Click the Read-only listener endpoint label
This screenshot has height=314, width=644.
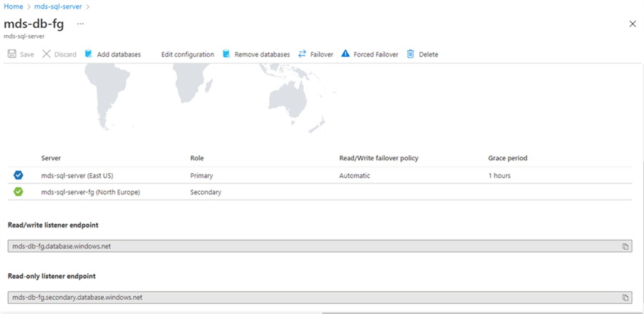click(x=52, y=276)
